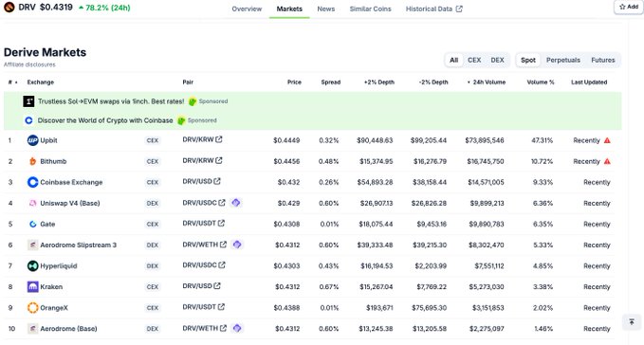Filter markets by DEX
The height and width of the screenshot is (345, 644).
[x=497, y=60]
